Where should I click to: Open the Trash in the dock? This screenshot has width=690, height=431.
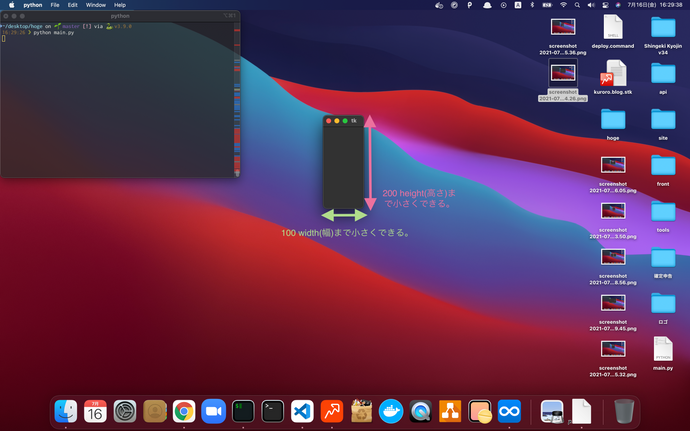coord(624,411)
